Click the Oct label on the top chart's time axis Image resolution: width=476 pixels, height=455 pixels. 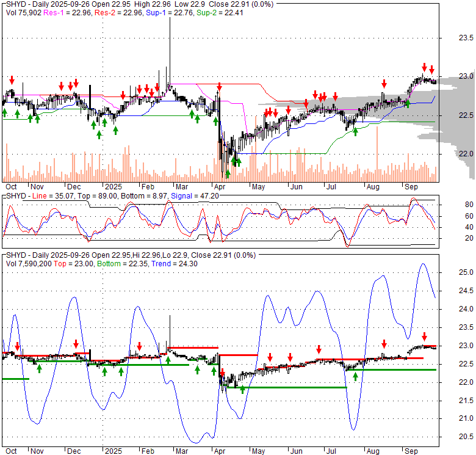11,187
